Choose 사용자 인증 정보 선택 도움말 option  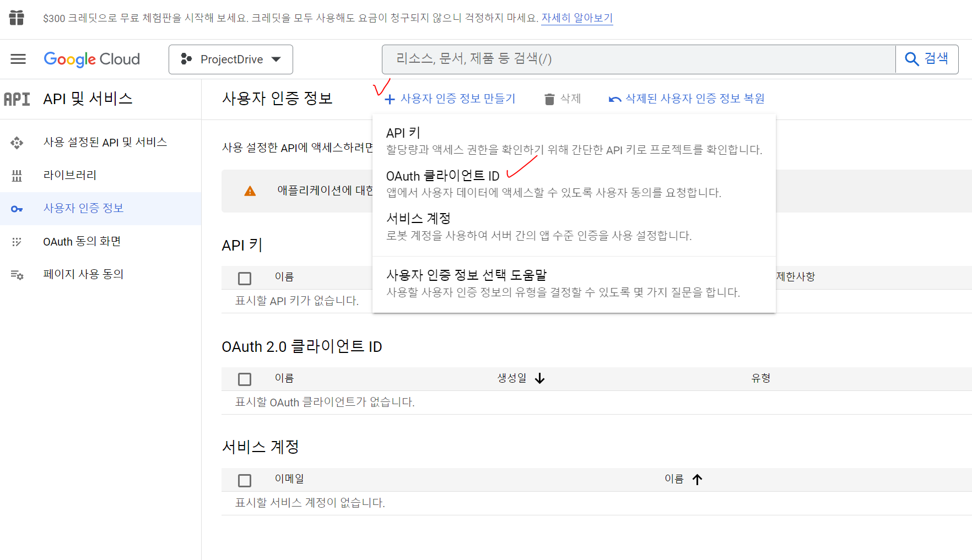[574, 283]
